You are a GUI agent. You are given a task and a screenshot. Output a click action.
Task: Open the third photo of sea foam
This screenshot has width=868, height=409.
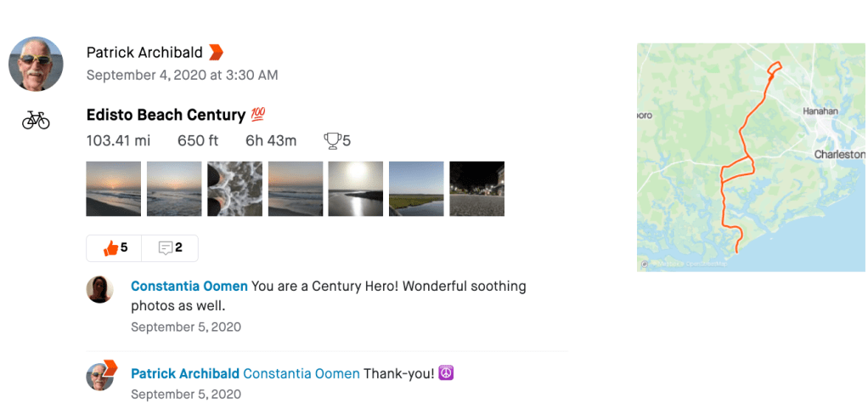click(x=234, y=189)
